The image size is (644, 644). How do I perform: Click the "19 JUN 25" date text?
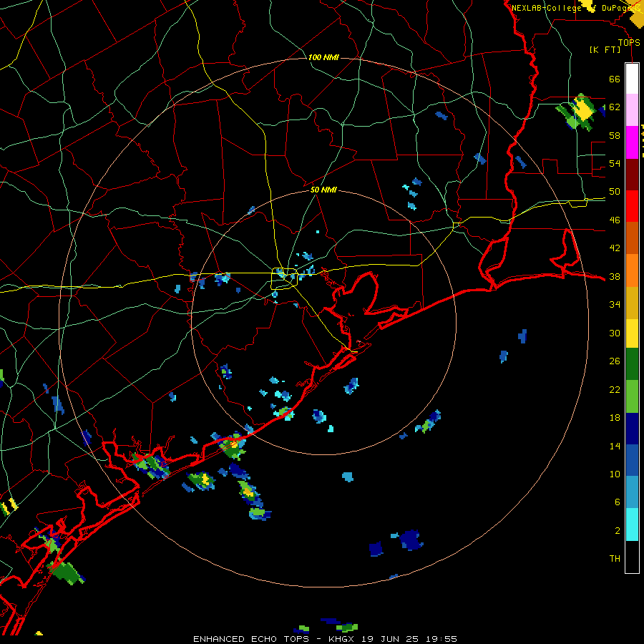[390, 639]
